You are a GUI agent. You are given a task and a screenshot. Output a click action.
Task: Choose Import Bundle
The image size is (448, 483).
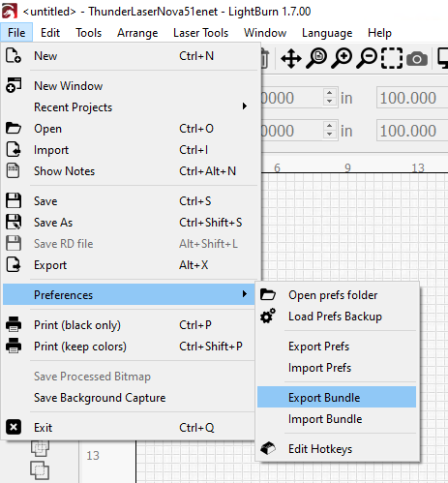point(337,419)
